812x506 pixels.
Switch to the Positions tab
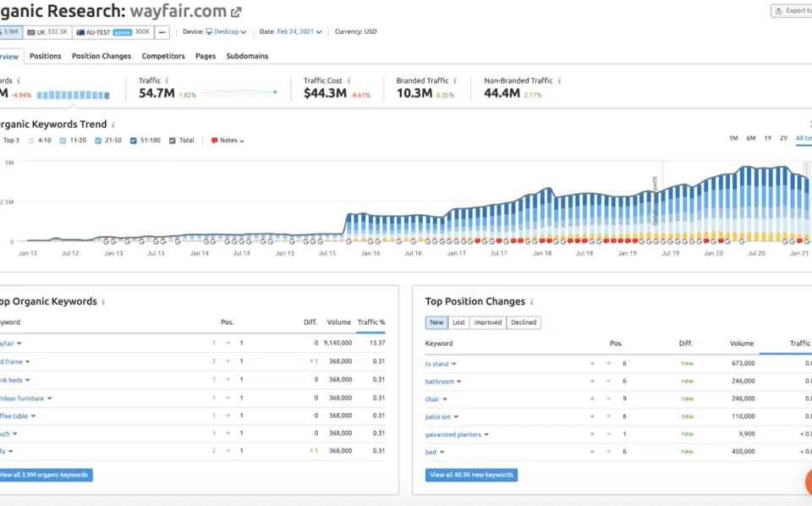[45, 56]
